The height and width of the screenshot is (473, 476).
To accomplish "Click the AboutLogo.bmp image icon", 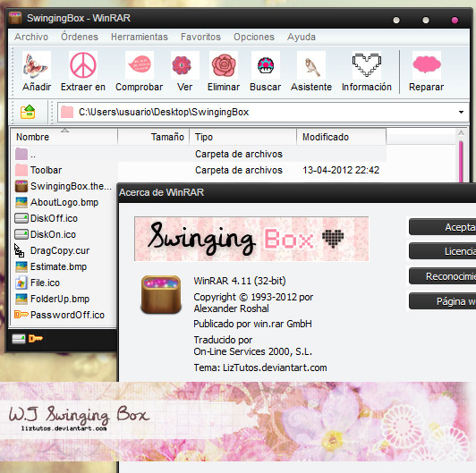I will [21, 202].
